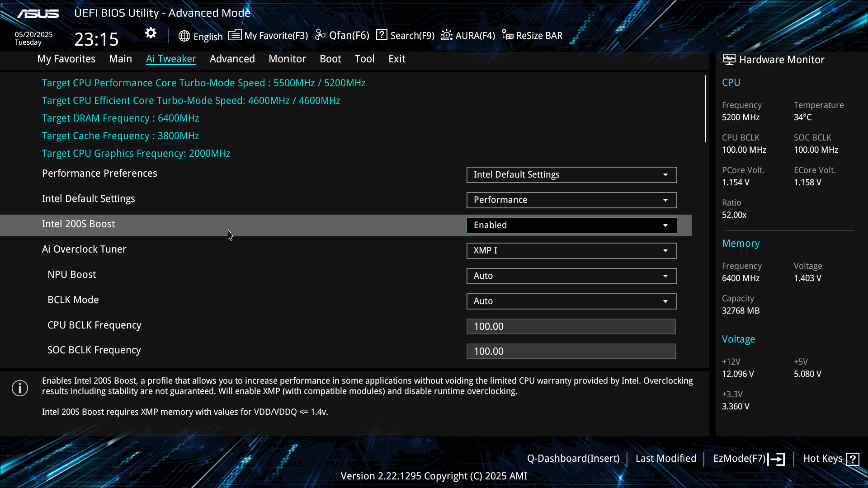
Task: Click the Hot Keys question mark icon
Action: [x=853, y=459]
